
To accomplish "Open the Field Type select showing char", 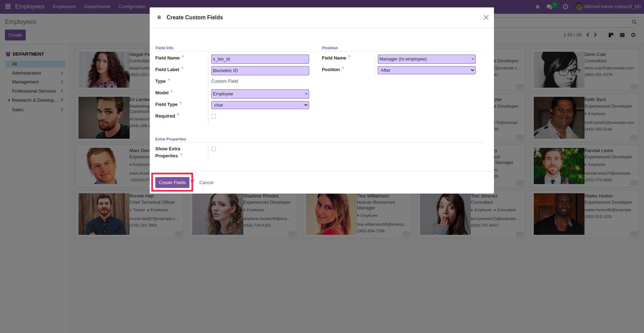I will (260, 105).
